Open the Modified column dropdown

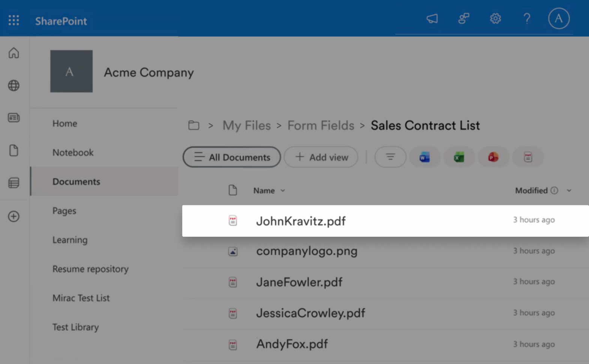tap(569, 190)
